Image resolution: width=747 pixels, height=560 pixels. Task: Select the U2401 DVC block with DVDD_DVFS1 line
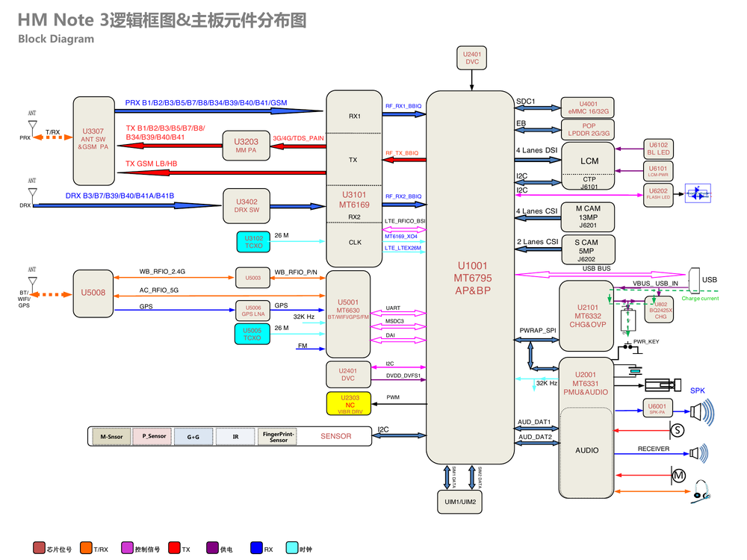[348, 375]
